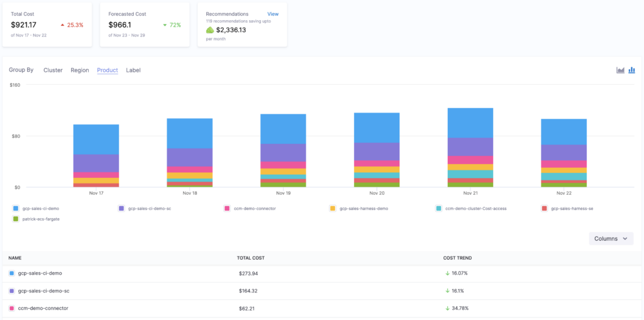Click the $273.94 total cost cell
Viewport: 644px width, 320px height.
click(248, 273)
